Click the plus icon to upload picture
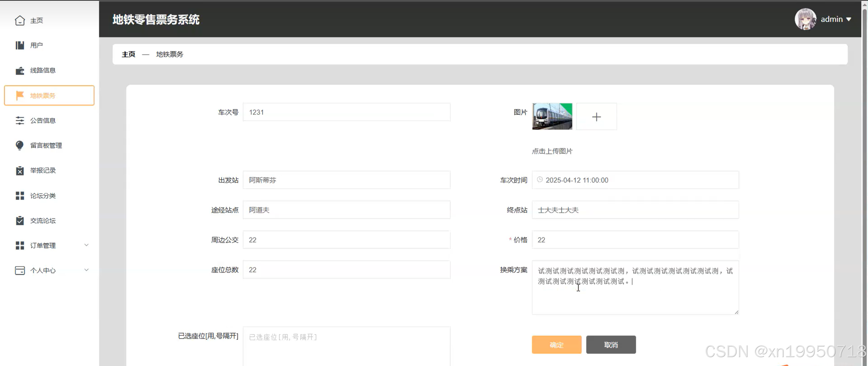Screen dimensions: 868x366 click(596, 117)
